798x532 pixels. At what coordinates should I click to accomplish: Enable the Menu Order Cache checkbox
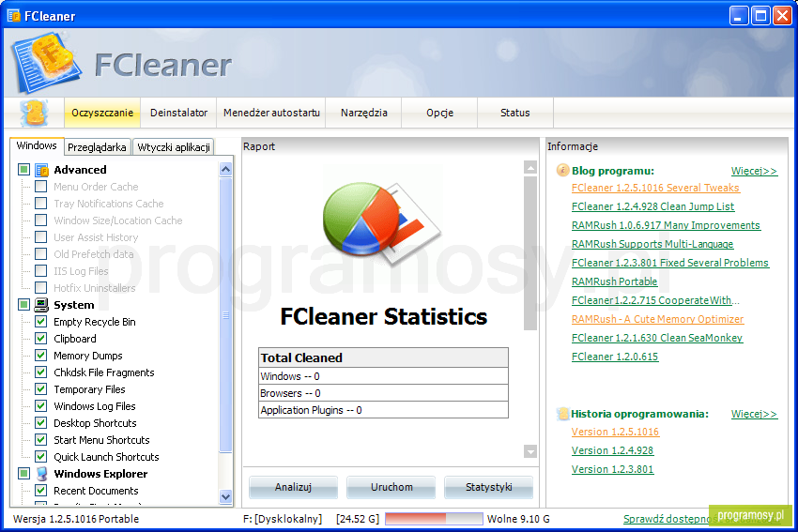[40, 186]
